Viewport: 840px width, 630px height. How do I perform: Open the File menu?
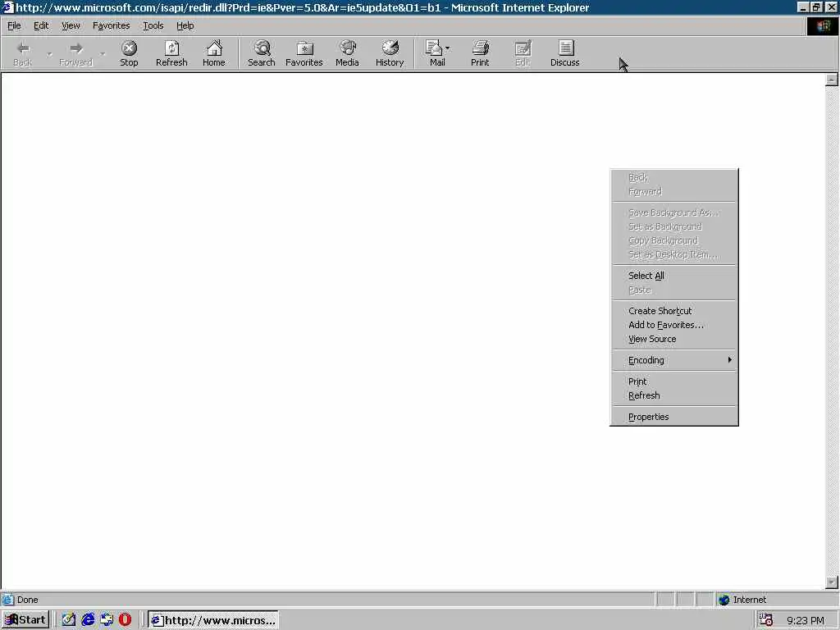coord(14,25)
